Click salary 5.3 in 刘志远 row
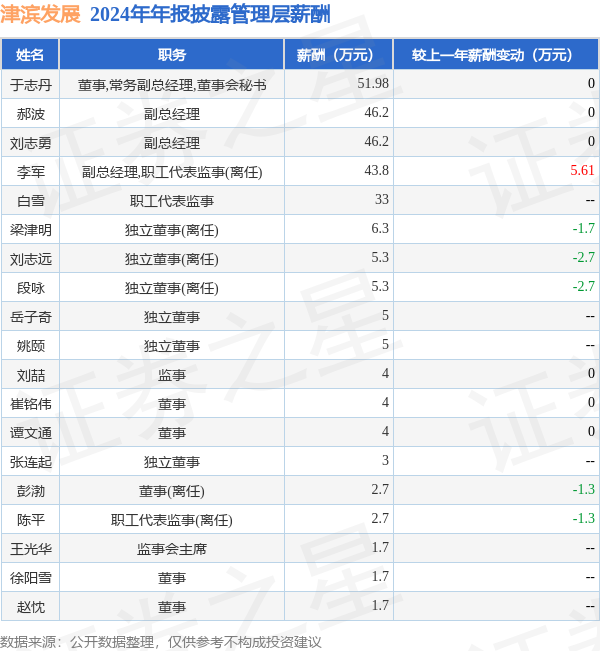The image size is (600, 651). [380, 257]
